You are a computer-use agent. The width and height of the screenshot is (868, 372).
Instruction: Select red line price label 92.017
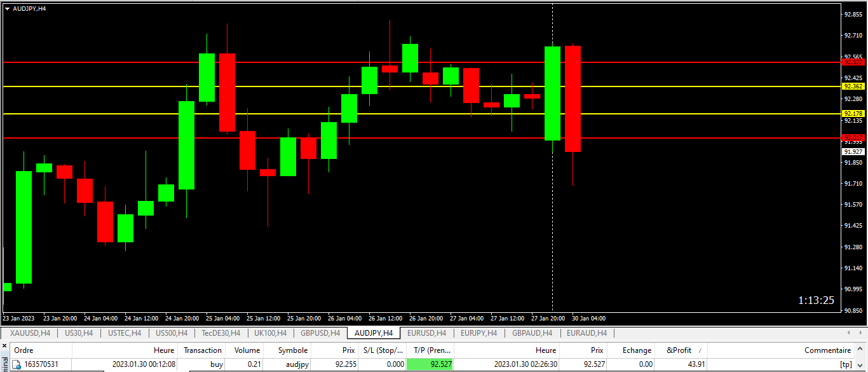(x=853, y=137)
